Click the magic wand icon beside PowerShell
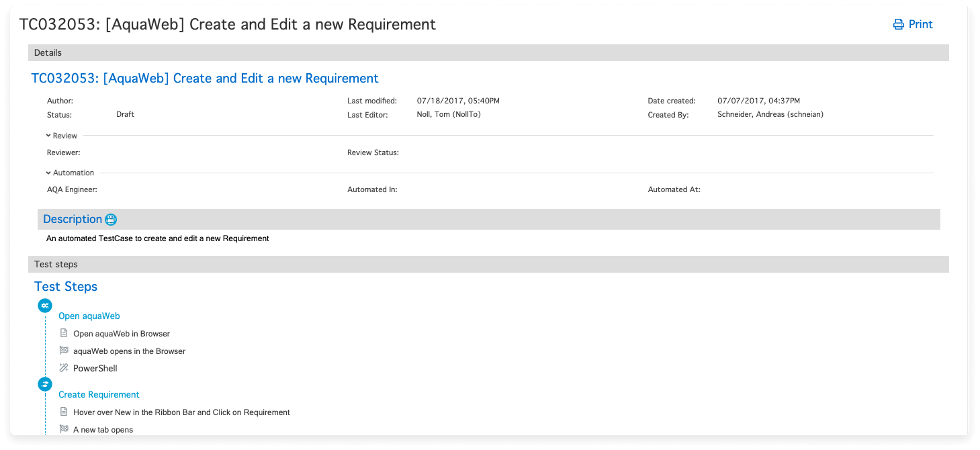 pyautogui.click(x=64, y=368)
